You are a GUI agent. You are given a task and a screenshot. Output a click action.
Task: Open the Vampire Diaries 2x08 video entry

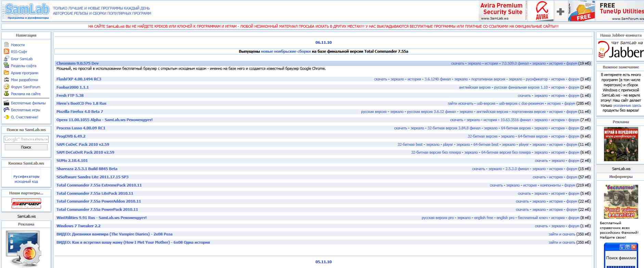[x=114, y=234]
